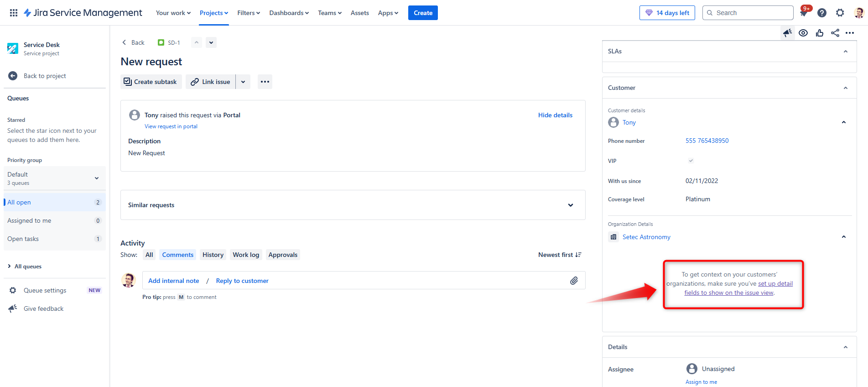Toggle the watch eye icon
868x387 pixels.
click(x=803, y=33)
